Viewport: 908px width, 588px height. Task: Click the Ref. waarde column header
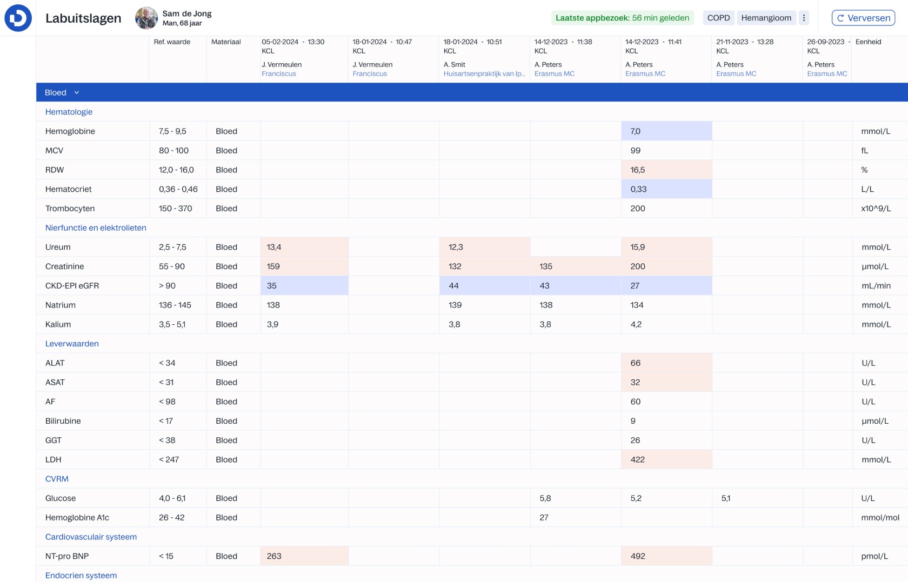(x=172, y=42)
